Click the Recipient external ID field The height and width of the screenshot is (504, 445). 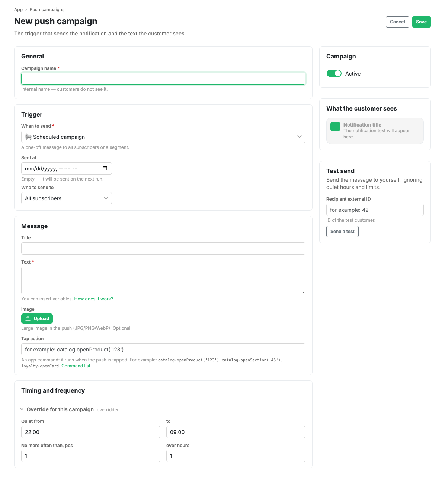375,210
